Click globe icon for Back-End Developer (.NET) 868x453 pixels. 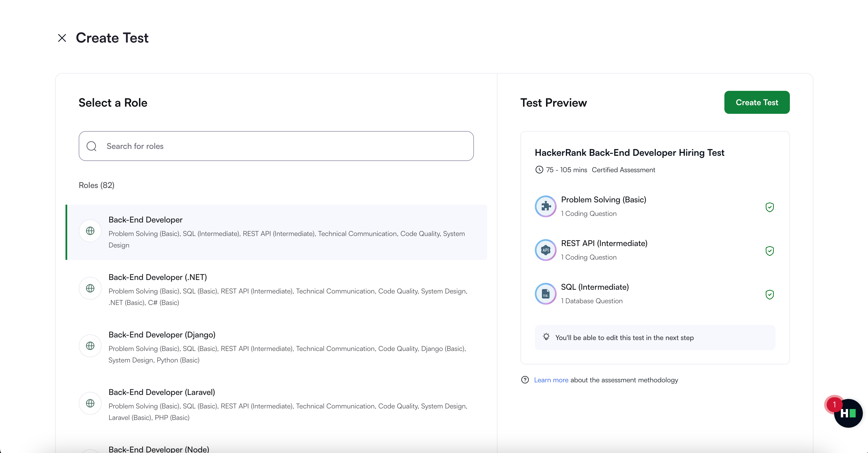(x=90, y=288)
